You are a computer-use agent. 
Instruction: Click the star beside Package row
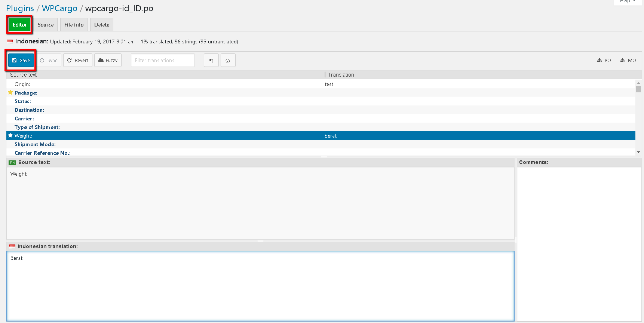[x=10, y=93]
